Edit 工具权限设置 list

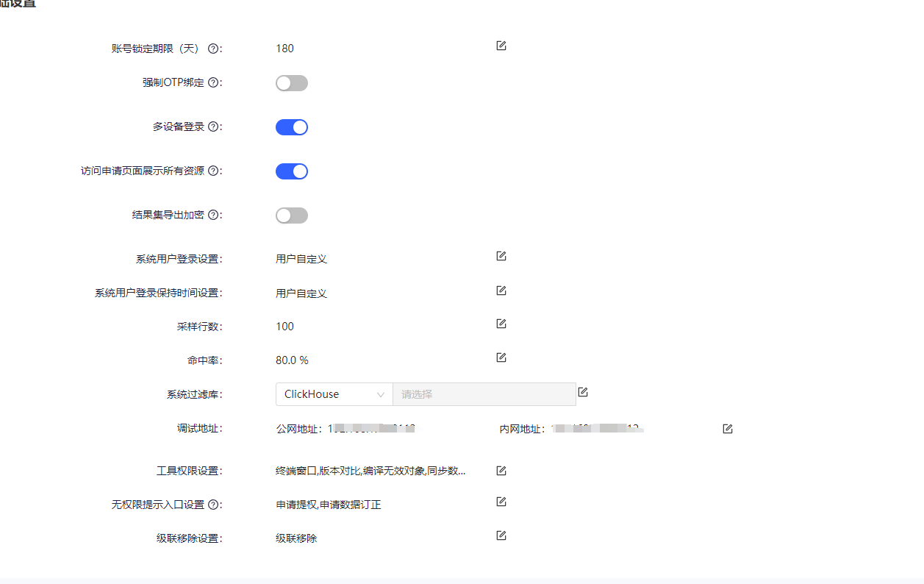pos(501,471)
